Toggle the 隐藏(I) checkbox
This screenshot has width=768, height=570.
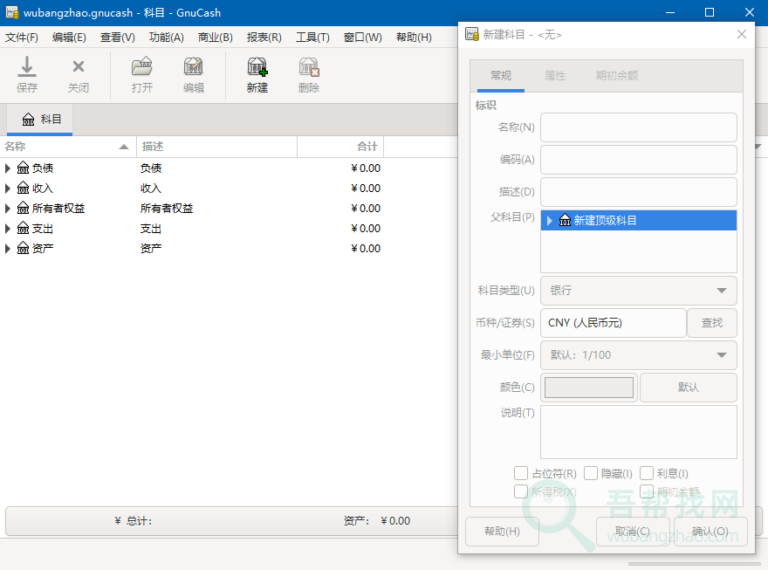(591, 473)
